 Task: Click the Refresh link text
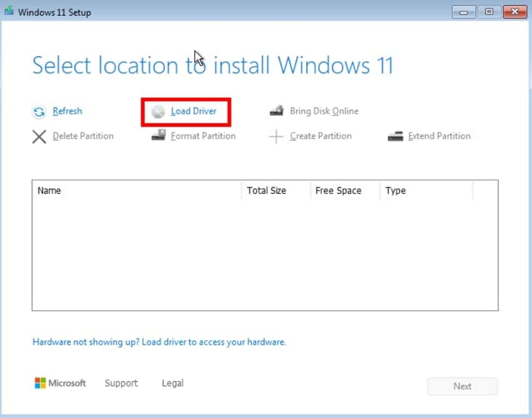67,111
